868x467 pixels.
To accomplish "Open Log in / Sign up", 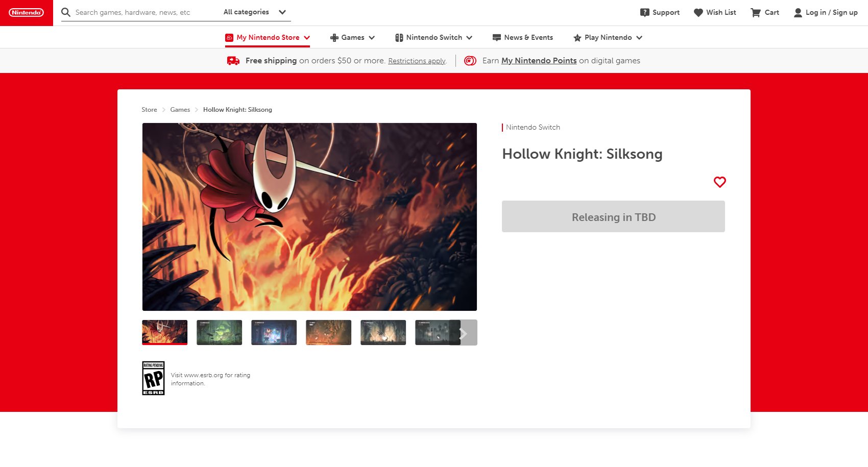I will pos(831,12).
